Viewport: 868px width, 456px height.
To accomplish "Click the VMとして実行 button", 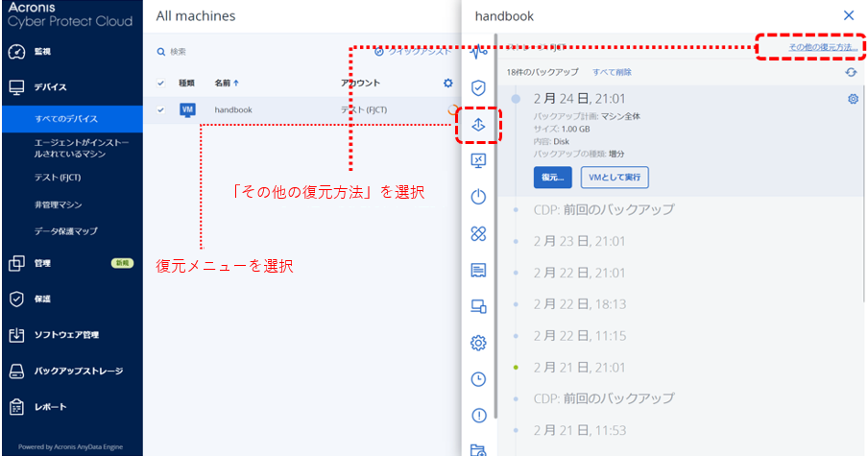I will point(615,178).
